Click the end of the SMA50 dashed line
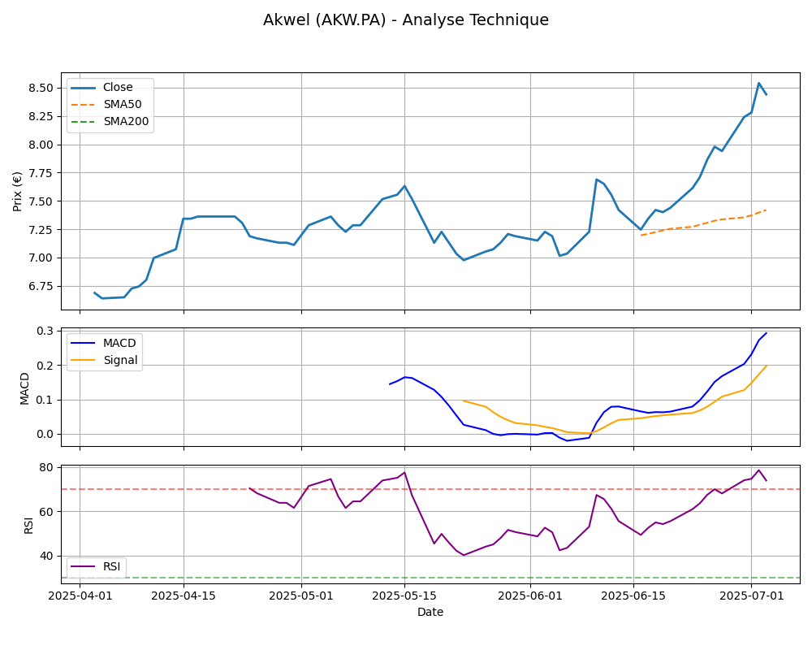Screen dimensions: 812x650 coord(766,210)
